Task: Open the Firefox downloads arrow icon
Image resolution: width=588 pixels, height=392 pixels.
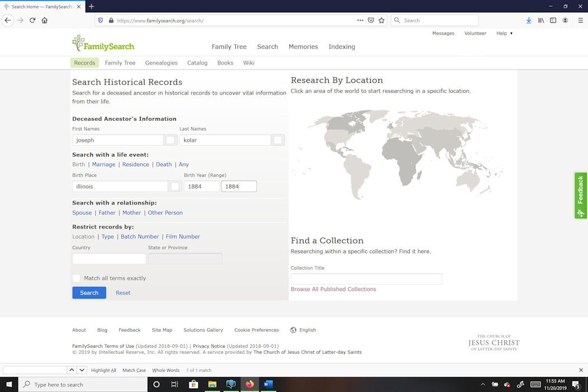Action: pos(529,20)
